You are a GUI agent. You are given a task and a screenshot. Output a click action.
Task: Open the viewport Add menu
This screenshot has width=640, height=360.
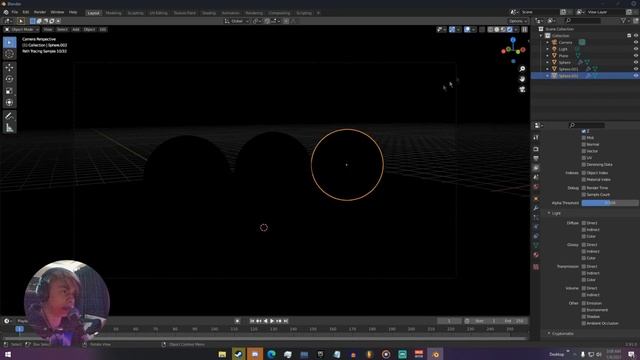point(76,29)
